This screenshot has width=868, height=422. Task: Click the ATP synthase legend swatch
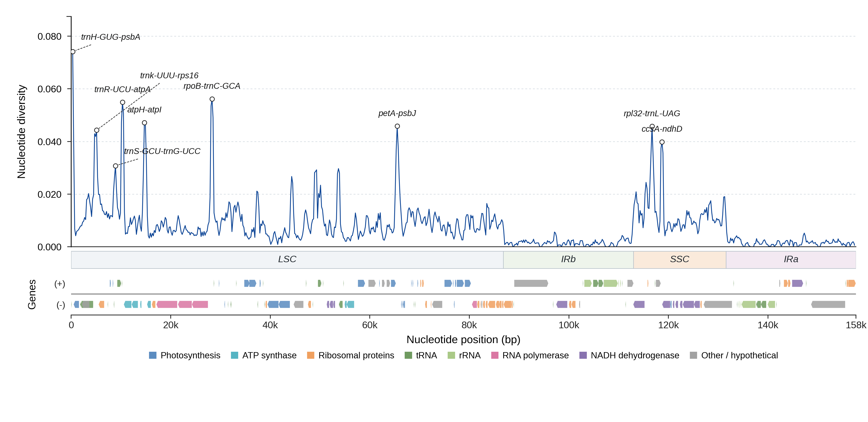[x=235, y=355]
